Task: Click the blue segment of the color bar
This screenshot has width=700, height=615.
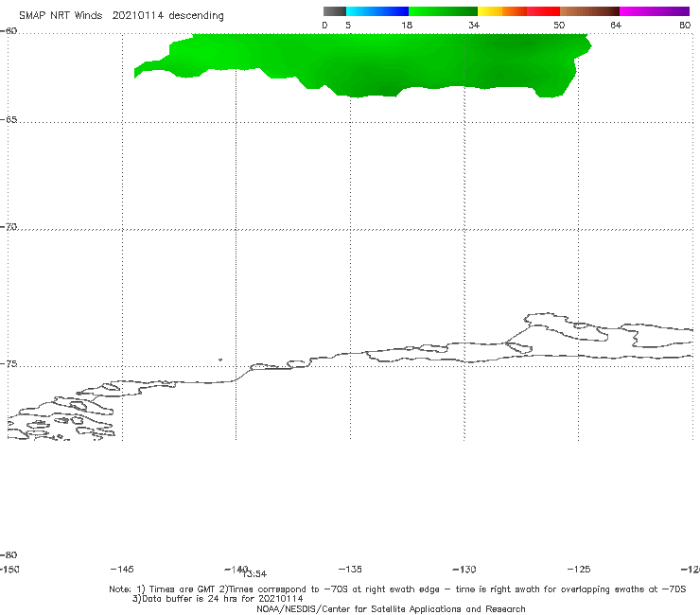Action: [x=377, y=11]
